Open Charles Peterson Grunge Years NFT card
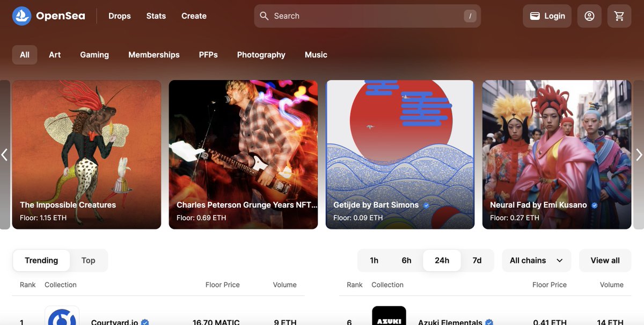 243,155
